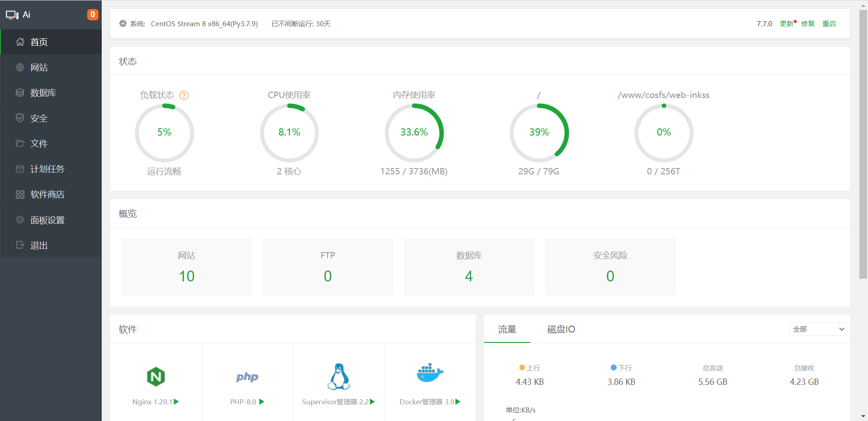
Task: Click the 总发送 5.56 GB value
Action: 713,382
